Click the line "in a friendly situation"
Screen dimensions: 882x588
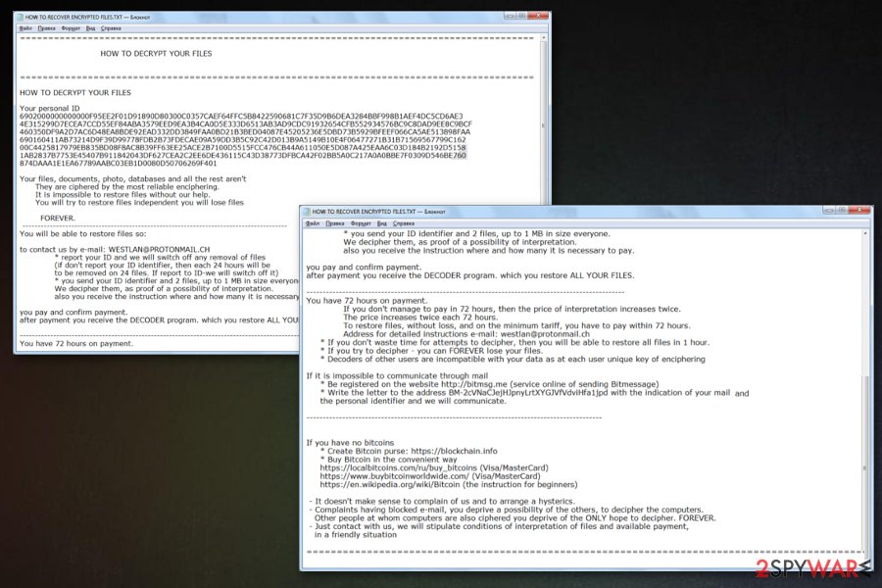356,535
